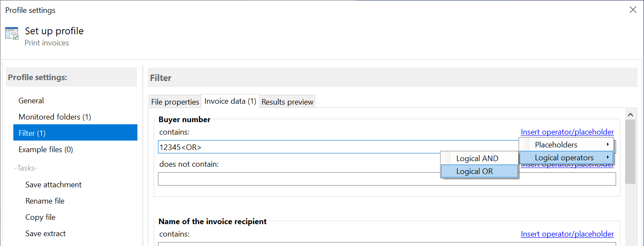Switch to the Invoice data (1) tab

pyautogui.click(x=230, y=101)
